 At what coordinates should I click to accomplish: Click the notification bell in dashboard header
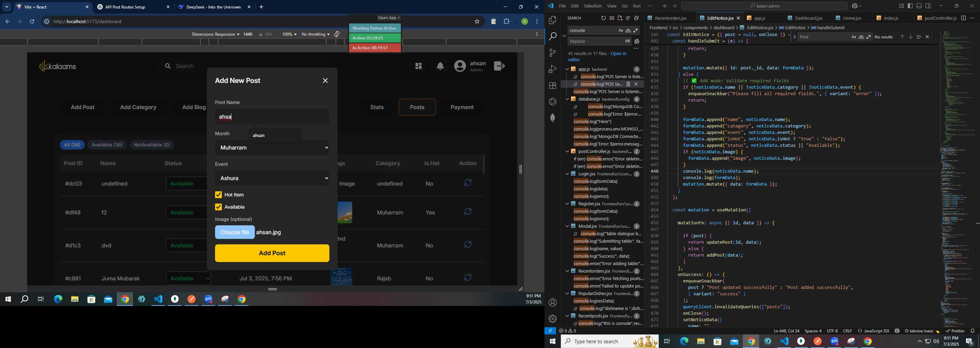pos(440,66)
